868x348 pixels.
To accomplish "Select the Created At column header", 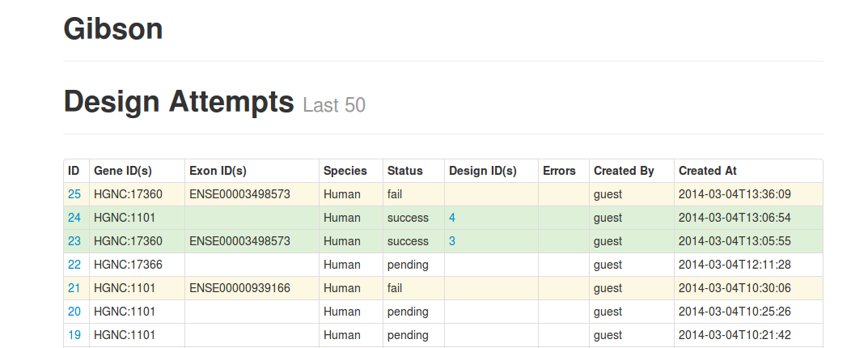I will (x=708, y=171).
